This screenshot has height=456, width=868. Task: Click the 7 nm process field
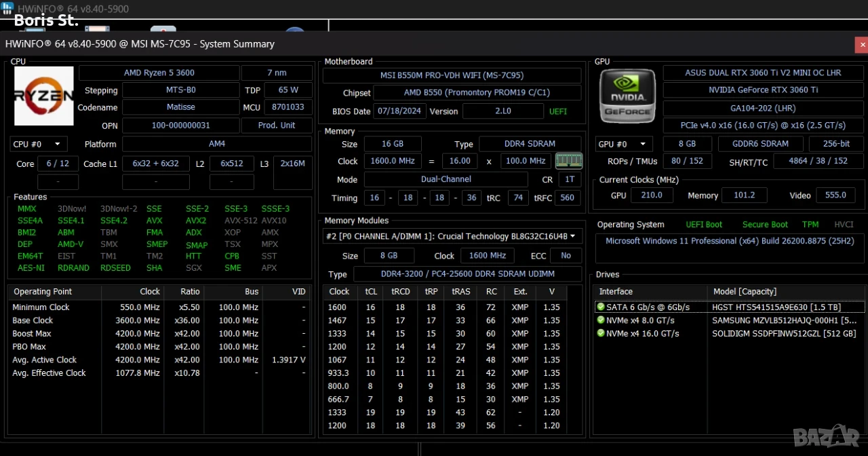pyautogui.click(x=277, y=73)
